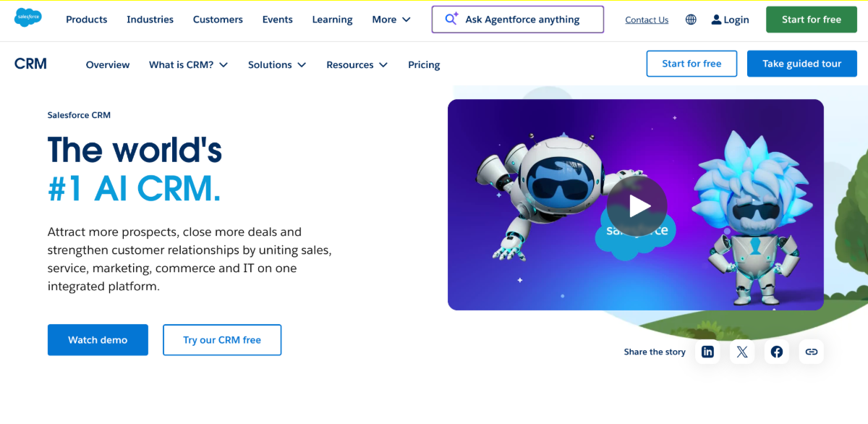Expand the What is CRM? dropdown
Screen dimensions: 868x424
coord(188,64)
